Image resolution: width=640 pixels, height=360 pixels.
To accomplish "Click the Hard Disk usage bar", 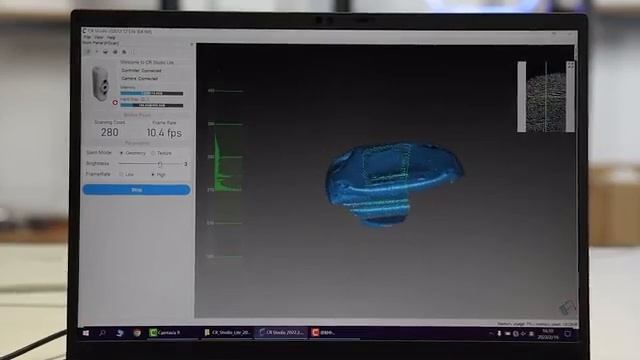I will (x=151, y=105).
